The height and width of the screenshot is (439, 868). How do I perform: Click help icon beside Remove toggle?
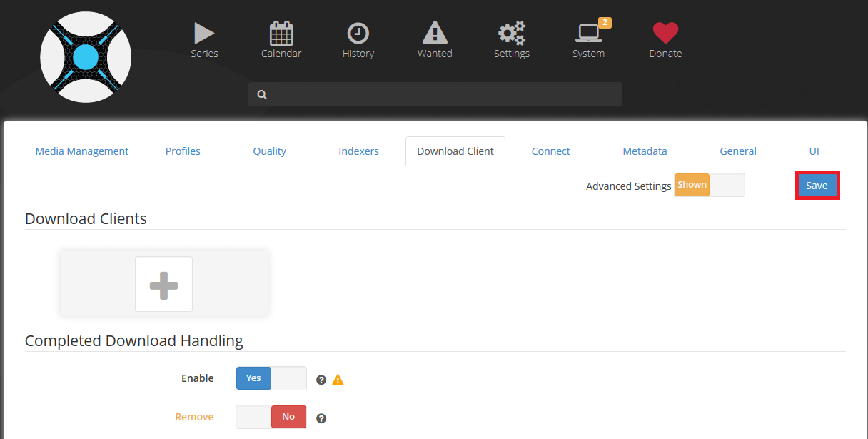point(321,418)
